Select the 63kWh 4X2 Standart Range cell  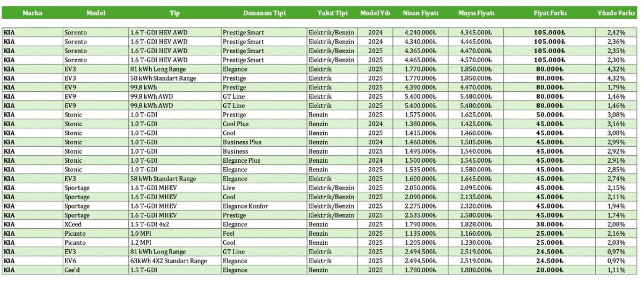(169, 261)
